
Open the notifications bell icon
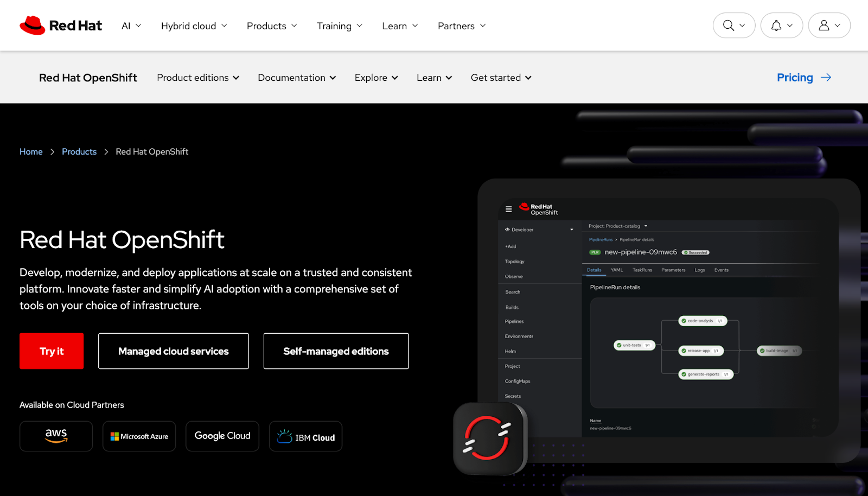click(x=776, y=26)
